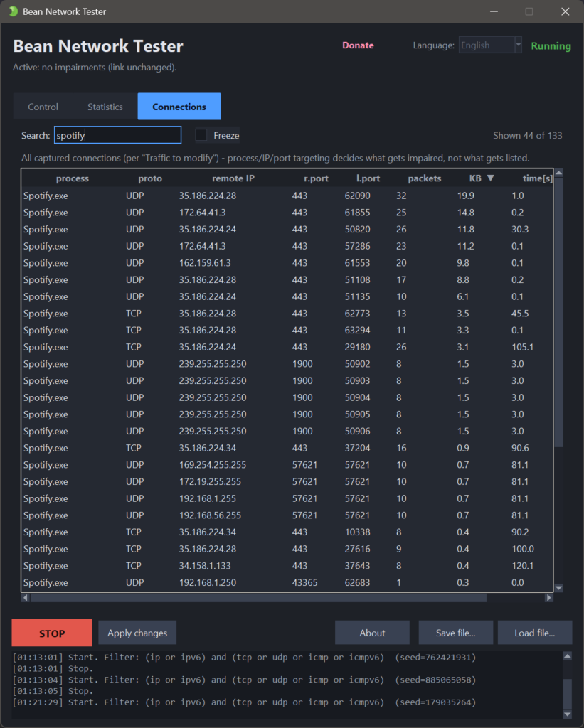Click remote IP 192.168.56.255
584x728 pixels.
click(210, 515)
